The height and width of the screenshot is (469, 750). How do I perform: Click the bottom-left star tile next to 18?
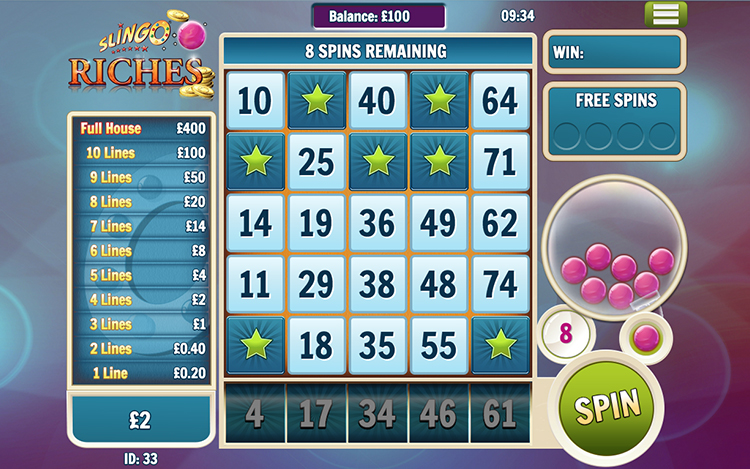(x=255, y=345)
